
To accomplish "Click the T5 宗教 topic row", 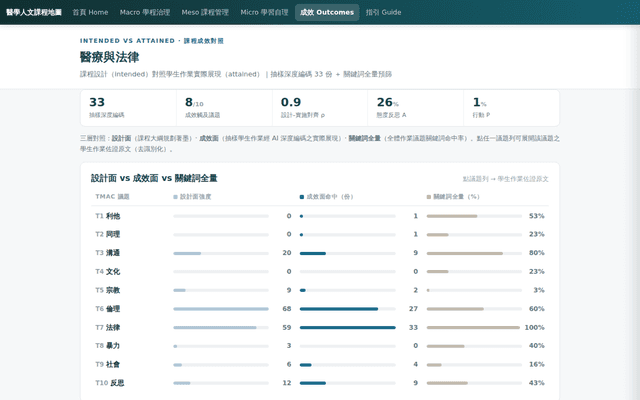I will pyautogui.click(x=320, y=290).
